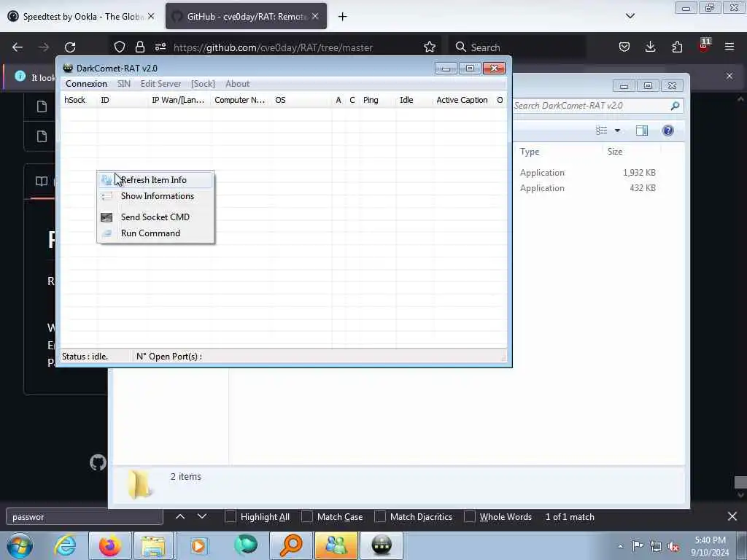Go to previous find match
Viewport: 747px width, 560px height.
[180, 517]
